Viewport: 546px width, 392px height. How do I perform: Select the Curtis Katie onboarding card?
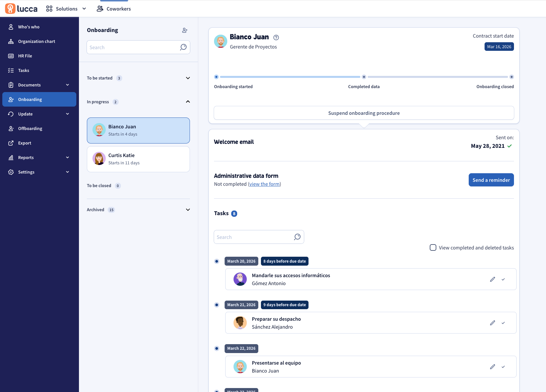pos(138,159)
